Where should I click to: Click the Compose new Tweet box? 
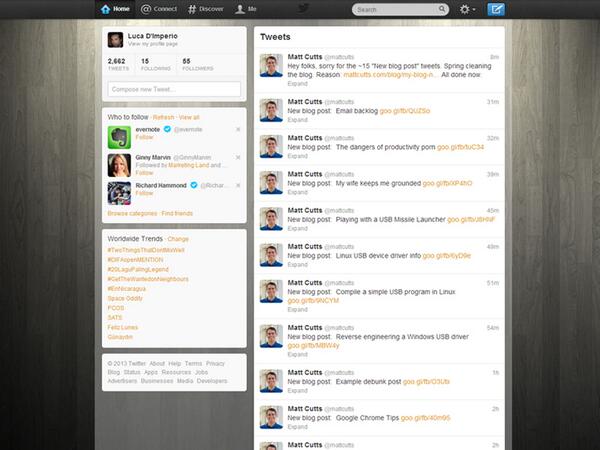(x=174, y=89)
